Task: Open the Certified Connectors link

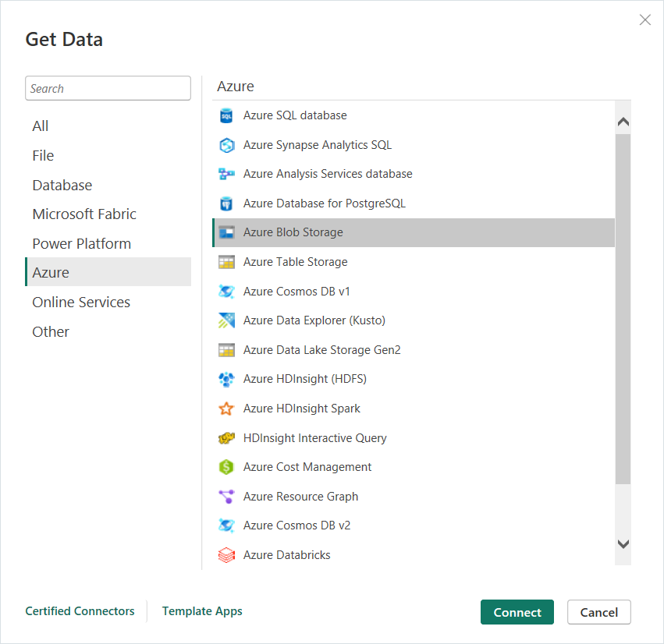Action: 80,611
